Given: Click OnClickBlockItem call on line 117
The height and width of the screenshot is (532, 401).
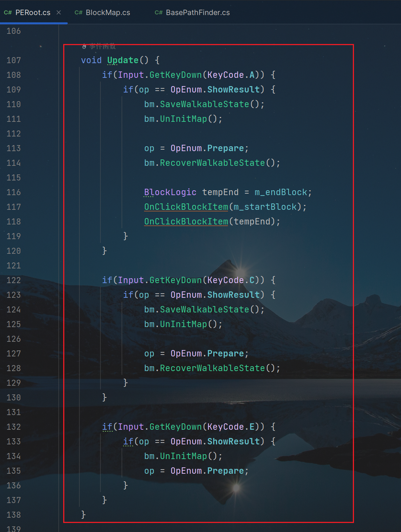Looking at the screenshot, I should (x=186, y=207).
